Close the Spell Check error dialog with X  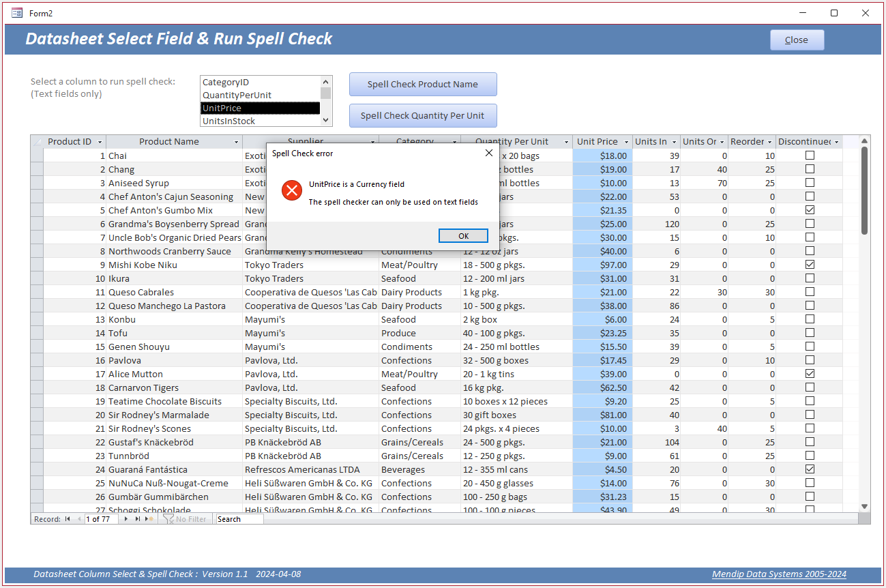tap(488, 153)
